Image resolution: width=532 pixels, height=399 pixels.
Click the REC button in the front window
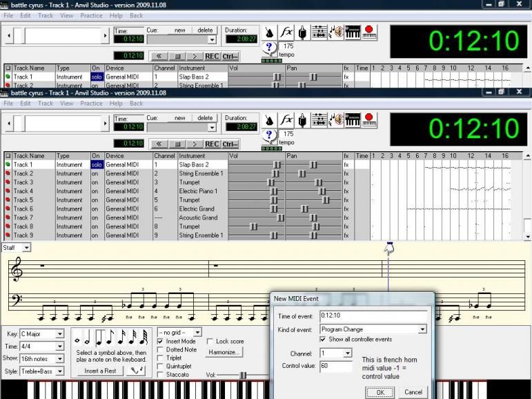click(x=212, y=144)
